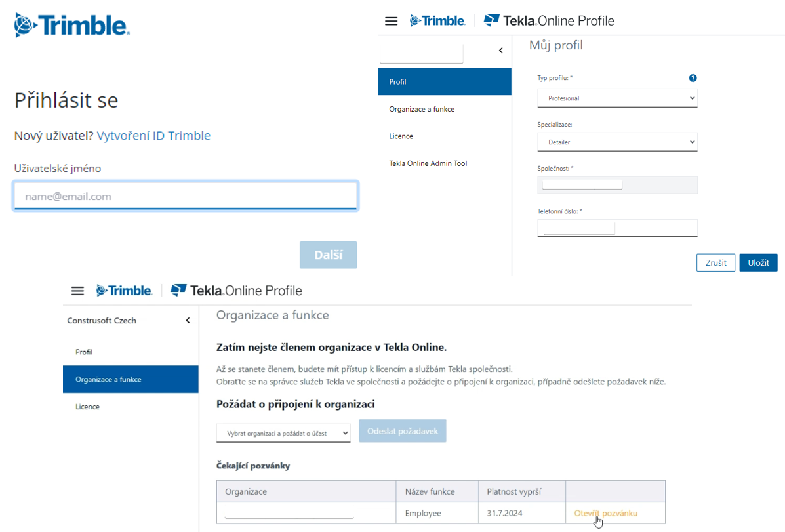Open hamburger menu in upper Tekla Online Profile header
Image resolution: width=785 pixels, height=532 pixels.
391,21
